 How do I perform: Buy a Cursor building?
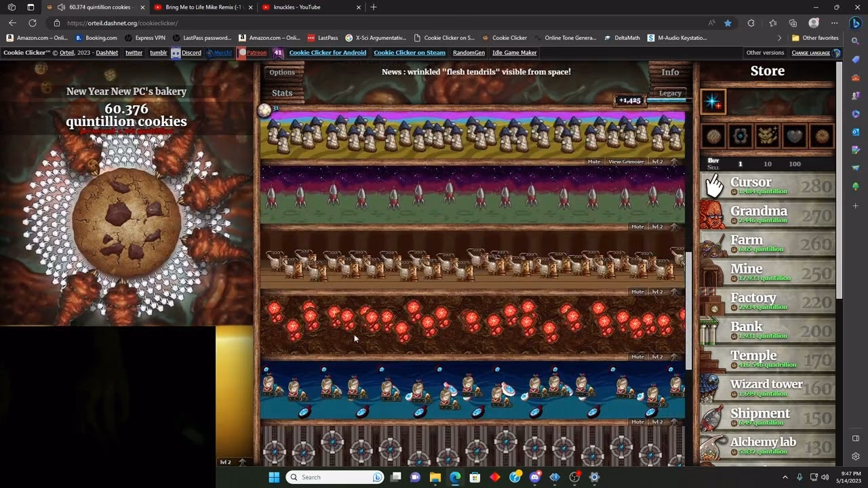768,186
